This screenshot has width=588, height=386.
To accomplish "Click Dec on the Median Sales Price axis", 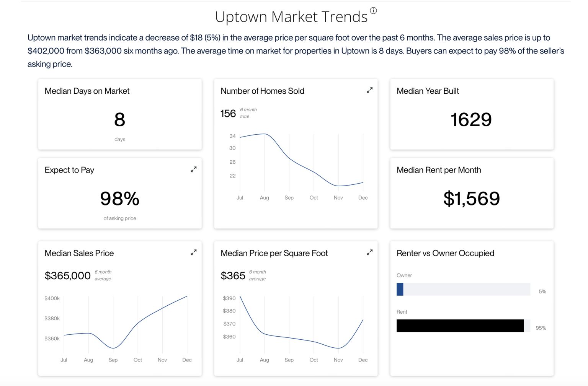I will (187, 360).
